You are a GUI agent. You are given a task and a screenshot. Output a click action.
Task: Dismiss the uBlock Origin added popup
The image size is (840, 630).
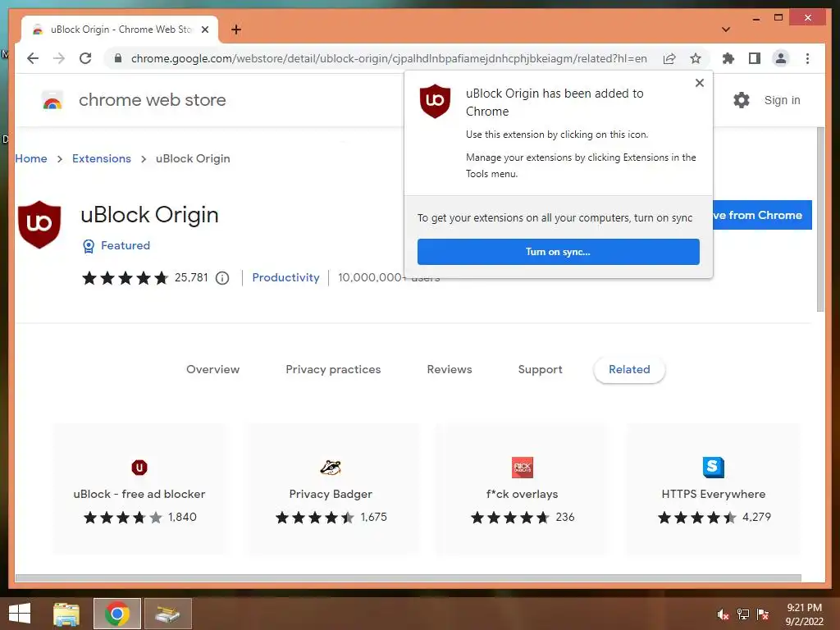pos(699,83)
